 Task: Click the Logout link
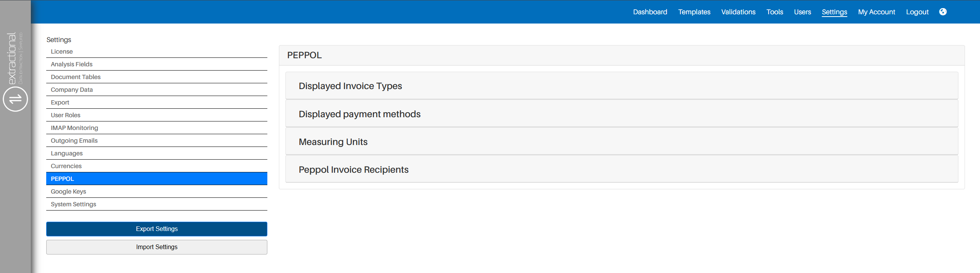[917, 12]
